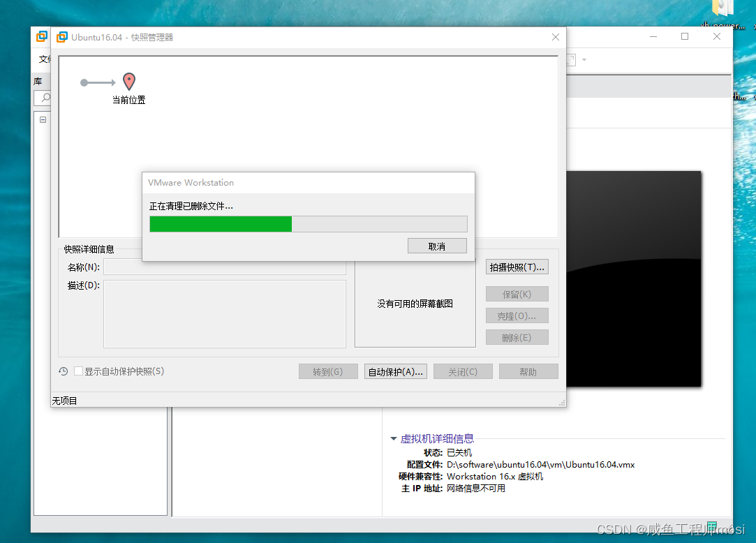This screenshot has width=756, height=543.
Task: Click the network info unavailable text
Action: (476, 489)
